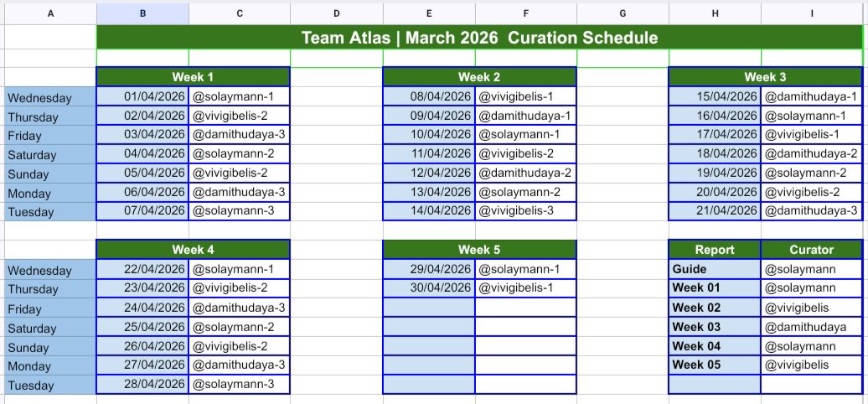Click the Team Atlas title banner
The height and width of the screenshot is (404, 868).
click(479, 38)
